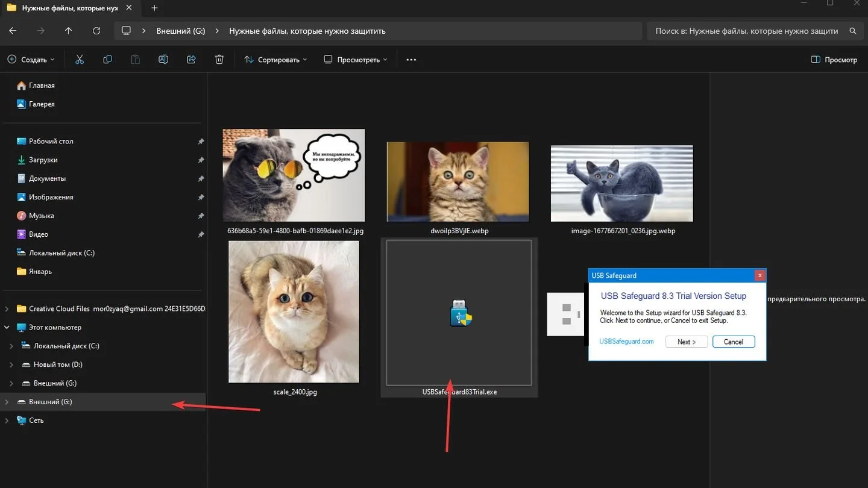Click the Delete trash icon

219,60
